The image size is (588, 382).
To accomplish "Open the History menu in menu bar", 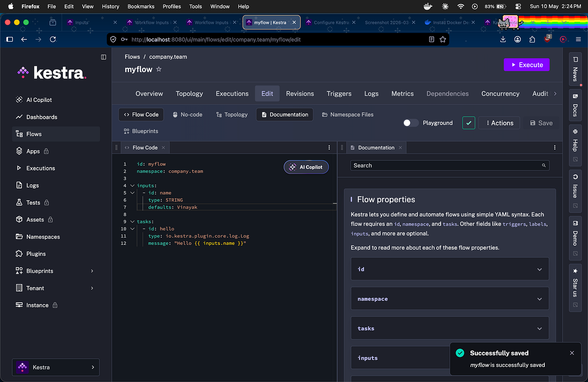I will point(110,6).
